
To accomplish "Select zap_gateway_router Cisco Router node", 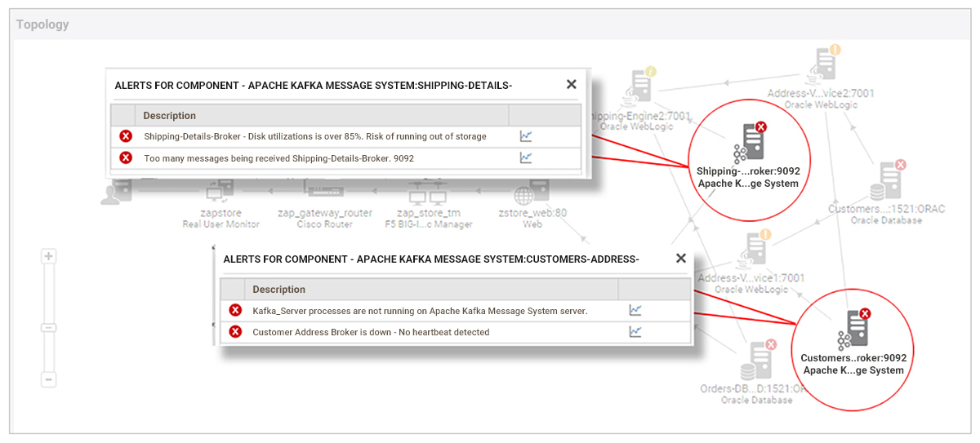I will coord(325,190).
